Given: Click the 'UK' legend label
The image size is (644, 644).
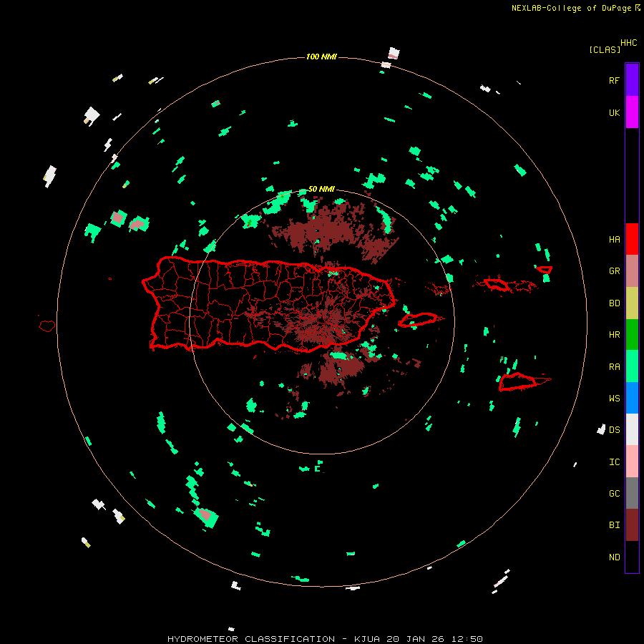Looking at the screenshot, I should pyautogui.click(x=615, y=112).
